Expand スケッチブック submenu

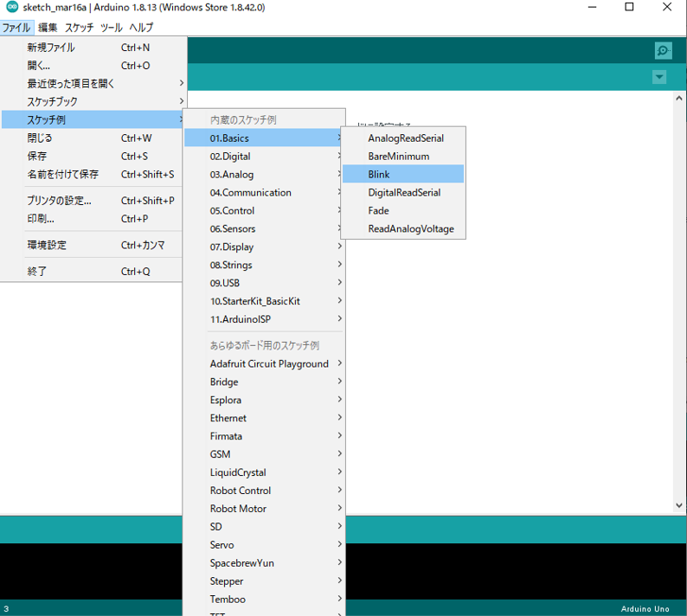93,101
